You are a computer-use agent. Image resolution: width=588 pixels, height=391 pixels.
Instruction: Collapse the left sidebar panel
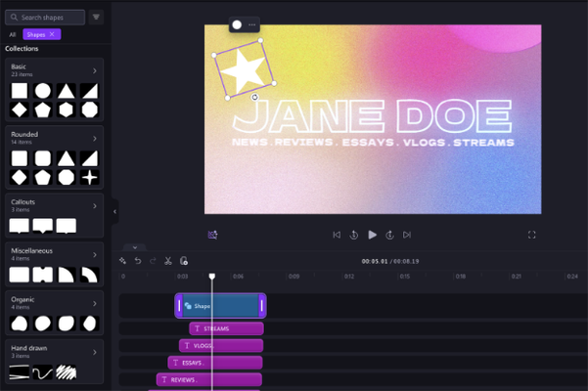coord(114,211)
